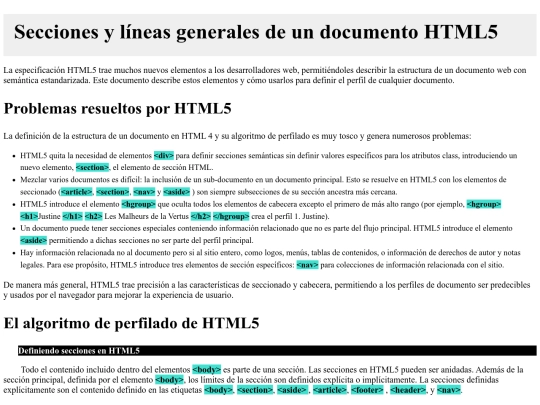Click the highlighted <footer> tag

(x=367, y=390)
